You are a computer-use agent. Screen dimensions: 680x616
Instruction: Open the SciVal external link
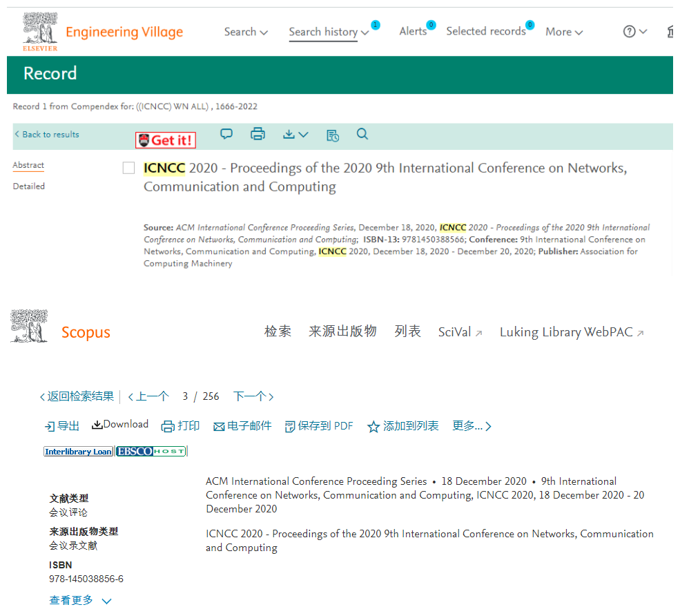[460, 332]
